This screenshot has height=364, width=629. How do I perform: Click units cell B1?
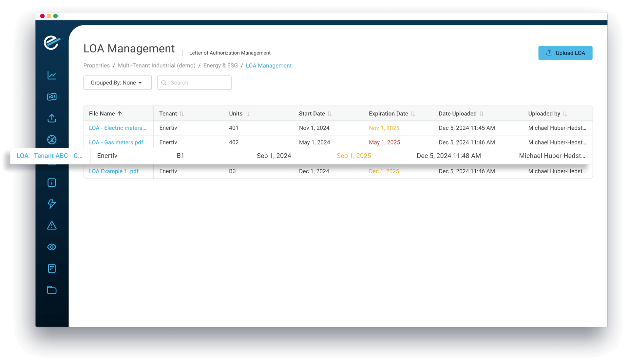point(180,156)
